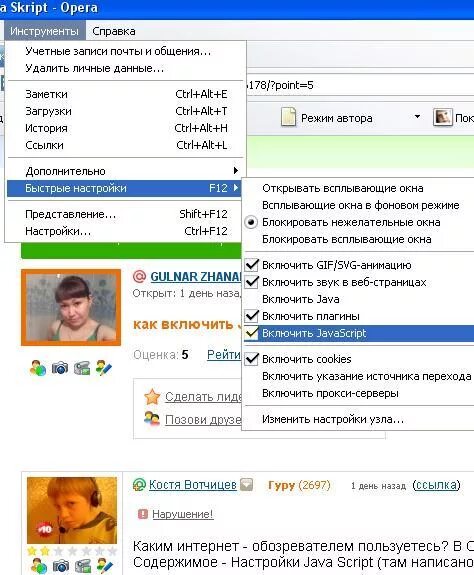Image resolution: width=474 pixels, height=575 pixels.
Task: Click Позови друзей link
Action: (203, 419)
